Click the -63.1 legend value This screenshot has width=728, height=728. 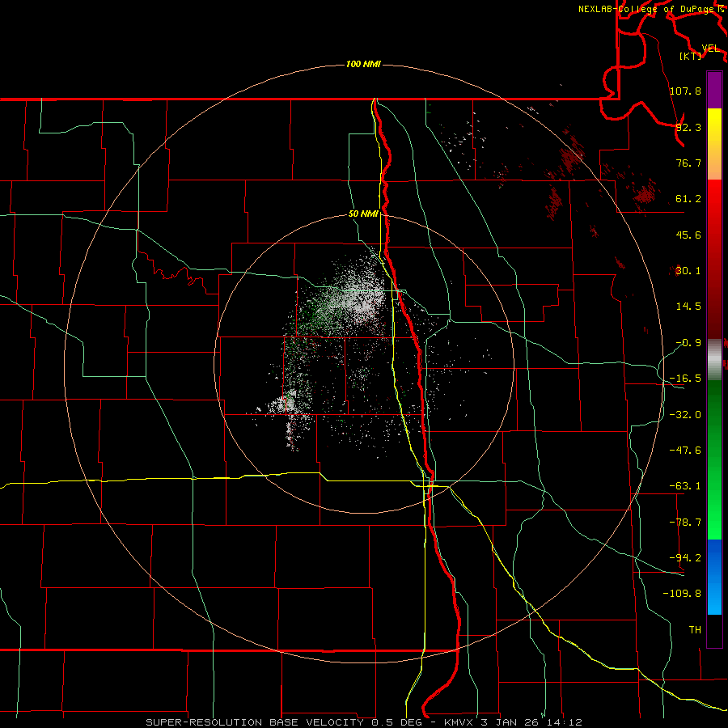pyautogui.click(x=685, y=486)
